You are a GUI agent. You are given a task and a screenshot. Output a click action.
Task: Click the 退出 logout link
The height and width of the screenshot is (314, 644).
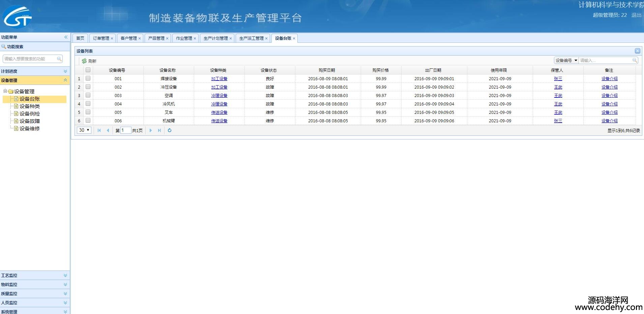(636, 15)
